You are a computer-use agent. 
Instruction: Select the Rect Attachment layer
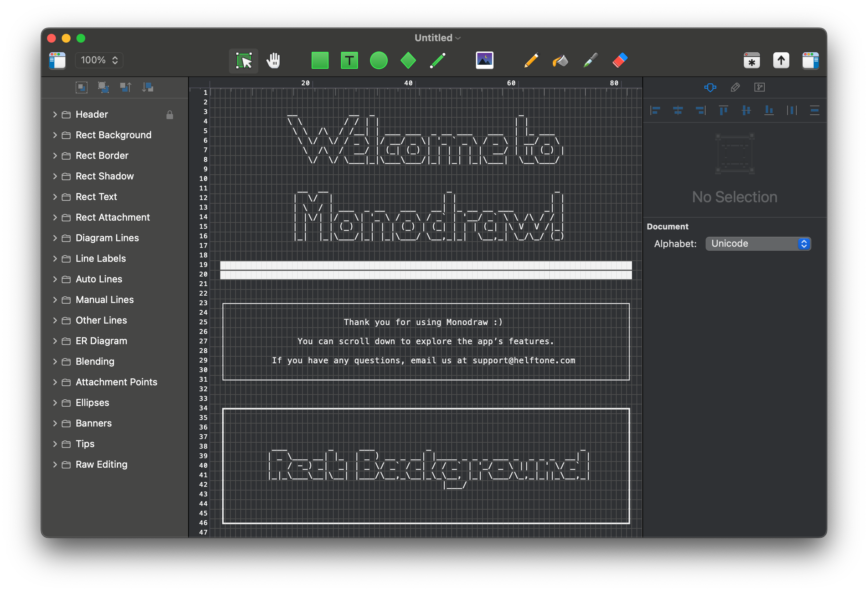pyautogui.click(x=115, y=218)
